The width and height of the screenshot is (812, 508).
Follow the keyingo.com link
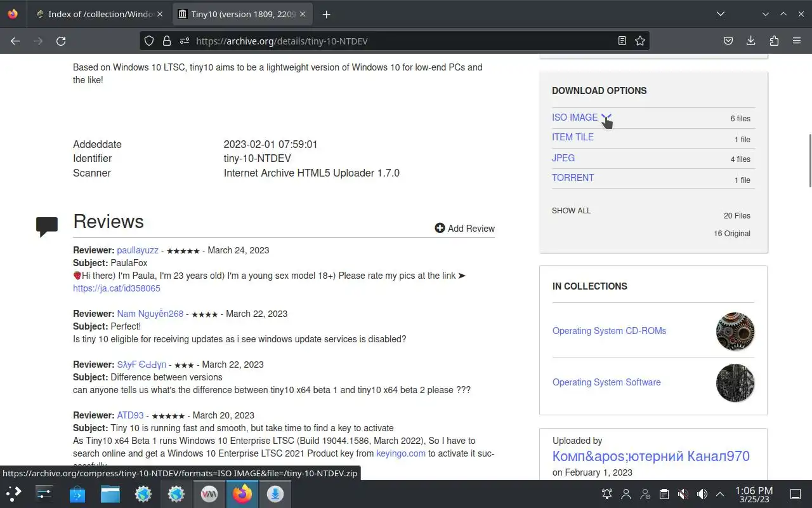pyautogui.click(x=401, y=453)
